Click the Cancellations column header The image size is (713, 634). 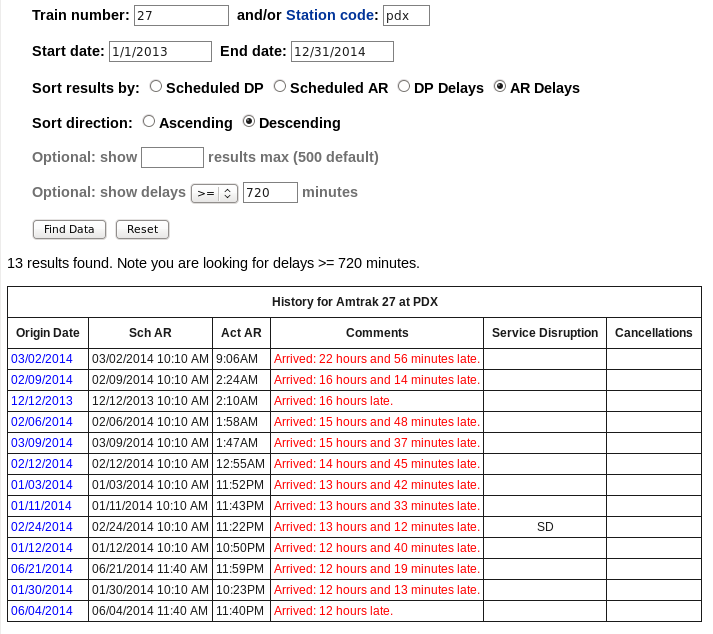coord(653,333)
